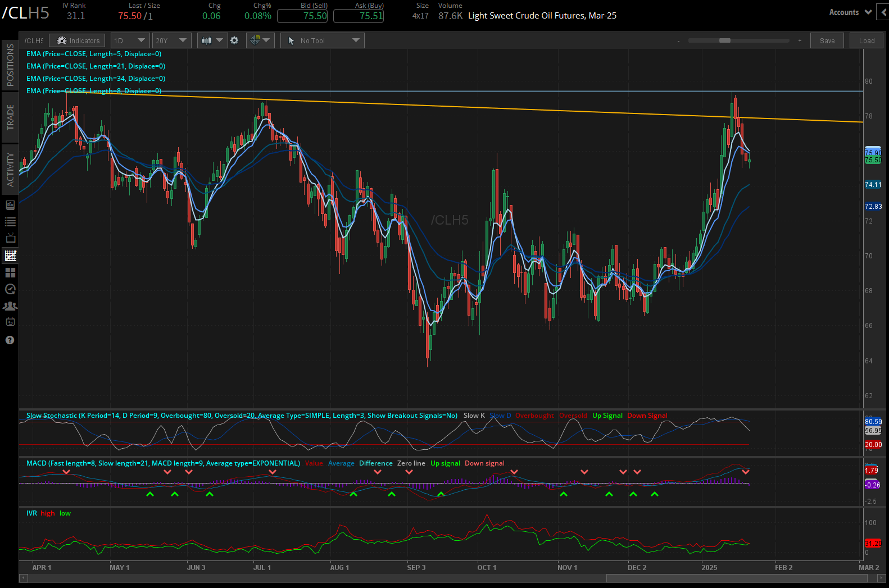Click the chart zoom slider handle

tap(725, 40)
